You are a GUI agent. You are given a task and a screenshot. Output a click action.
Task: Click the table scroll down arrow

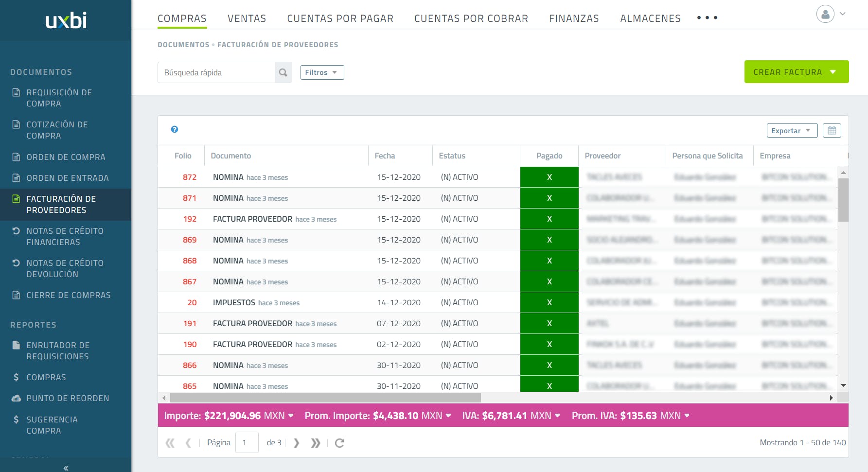pyautogui.click(x=844, y=385)
